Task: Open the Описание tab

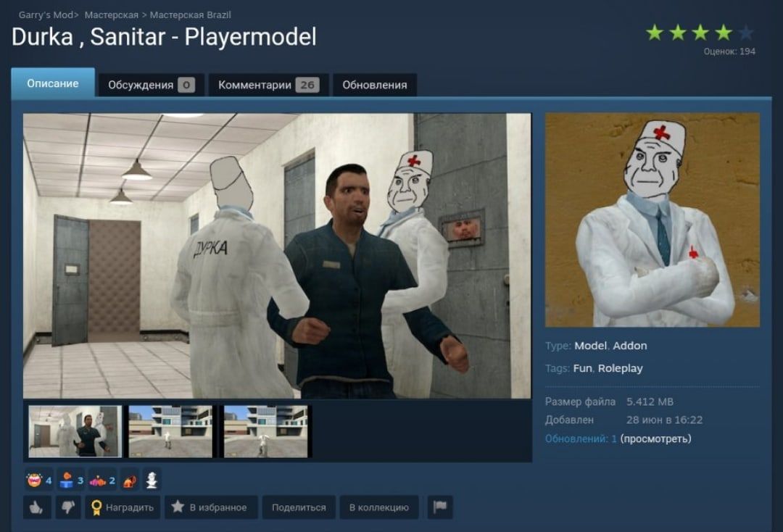Action: (53, 83)
